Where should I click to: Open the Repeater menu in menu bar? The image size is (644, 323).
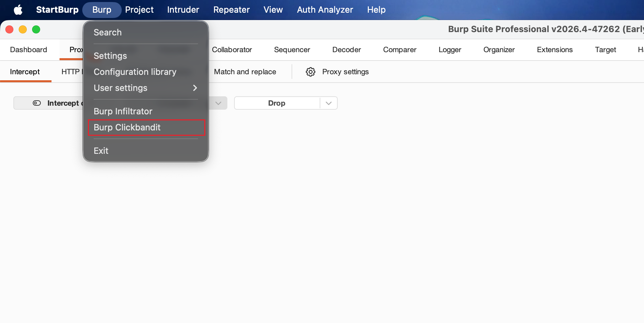[x=231, y=10]
